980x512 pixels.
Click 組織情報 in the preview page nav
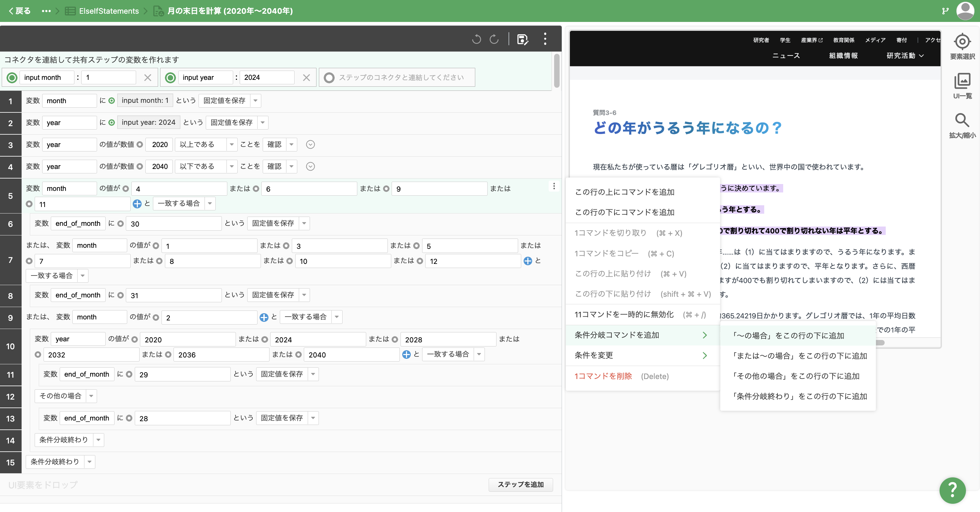tap(843, 56)
